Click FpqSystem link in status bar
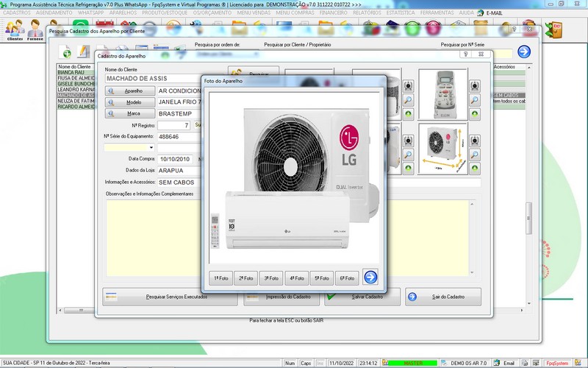The height and width of the screenshot is (368, 588). click(557, 363)
